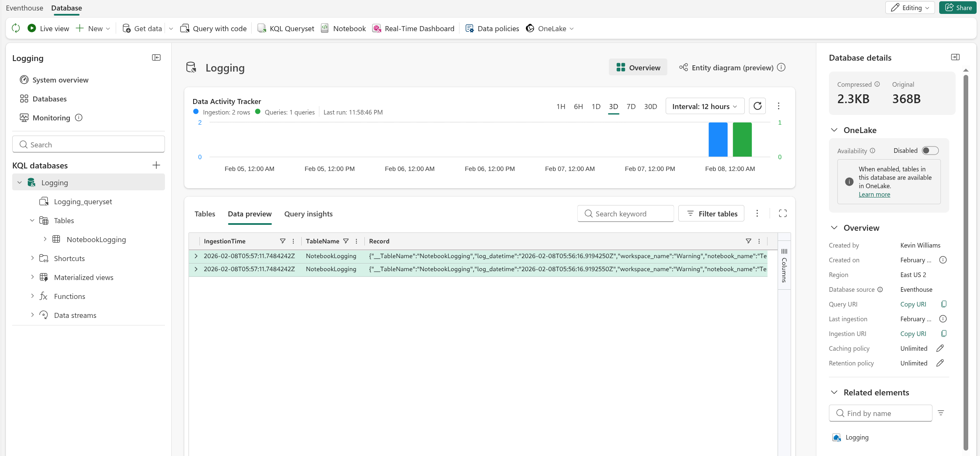The image size is (980, 456).
Task: Switch to the Query insights tab
Action: click(308, 214)
